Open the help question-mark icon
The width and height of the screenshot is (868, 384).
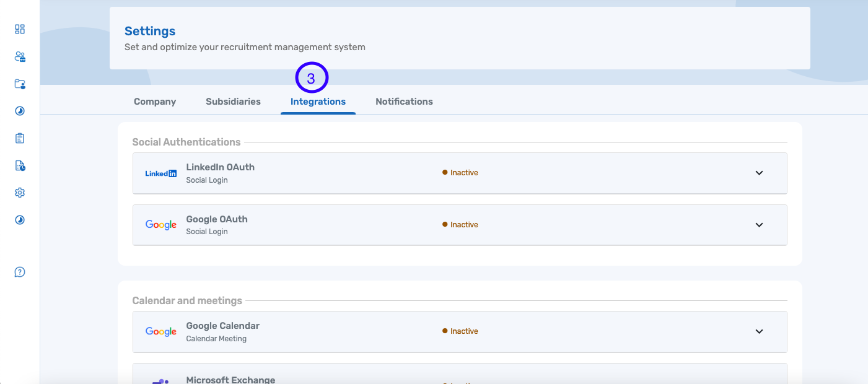(19, 271)
